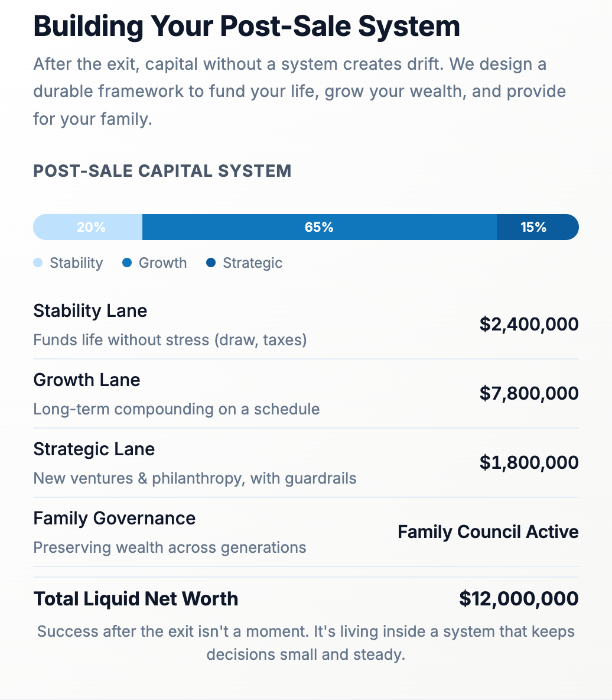Click the Growth legend dot
612x700 pixels.
[x=127, y=262]
